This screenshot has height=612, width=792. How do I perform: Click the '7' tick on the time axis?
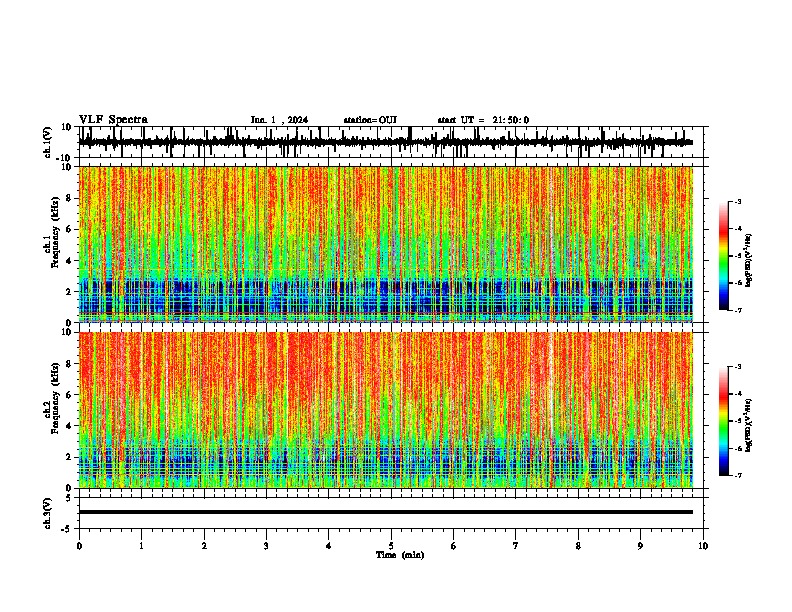click(x=516, y=546)
